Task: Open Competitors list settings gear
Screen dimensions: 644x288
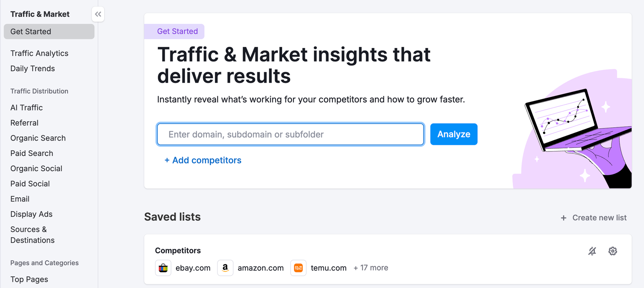Action: click(x=613, y=251)
